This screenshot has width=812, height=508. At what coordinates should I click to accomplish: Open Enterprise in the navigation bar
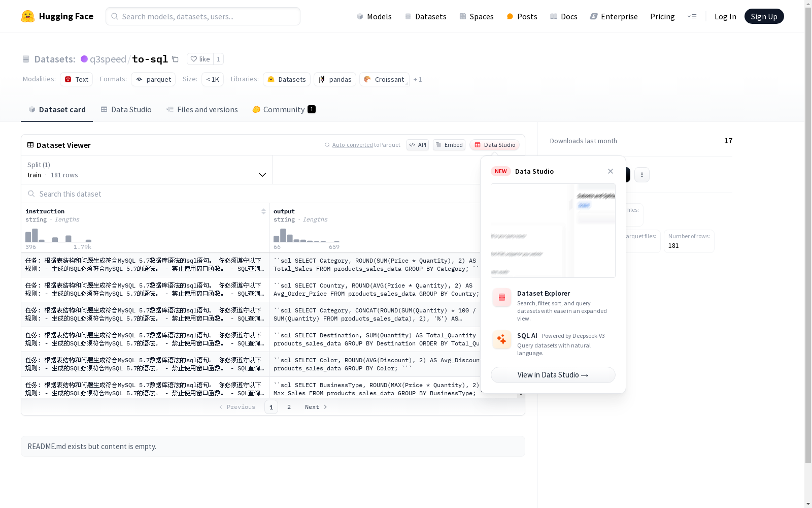coord(614,16)
